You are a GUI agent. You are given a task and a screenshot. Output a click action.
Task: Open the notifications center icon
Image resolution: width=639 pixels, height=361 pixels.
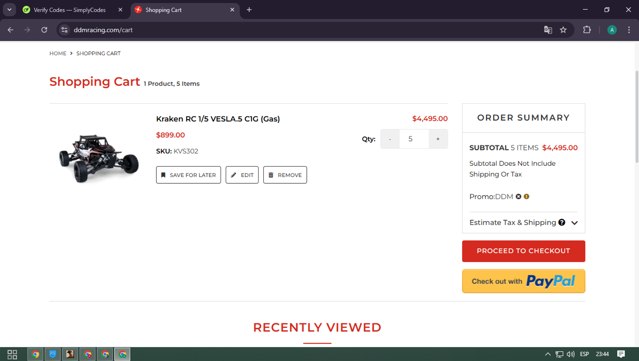(x=621, y=354)
